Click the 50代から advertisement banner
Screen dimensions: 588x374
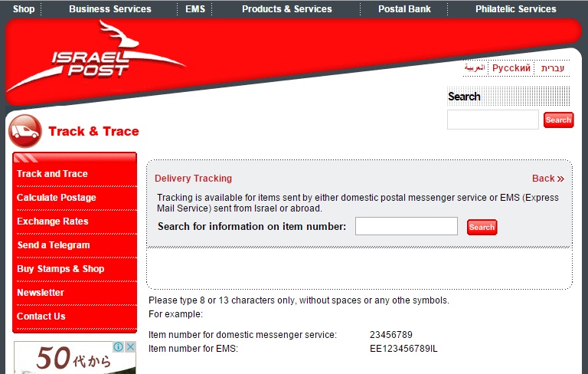(74, 357)
